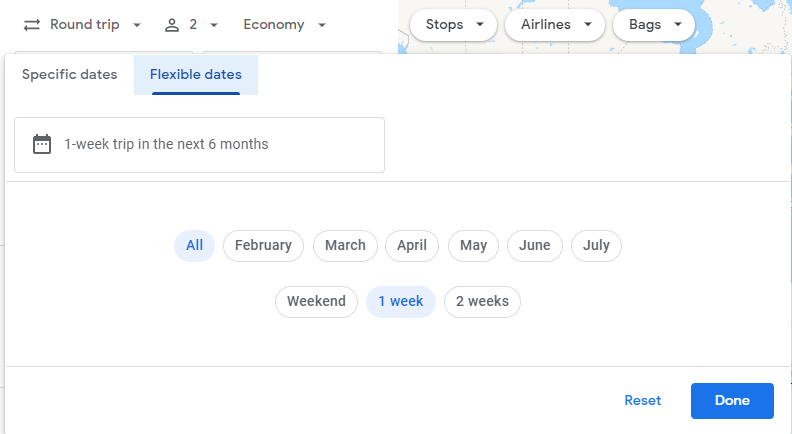Select 2 weeks trip duration
The height and width of the screenshot is (434, 792).
482,302
